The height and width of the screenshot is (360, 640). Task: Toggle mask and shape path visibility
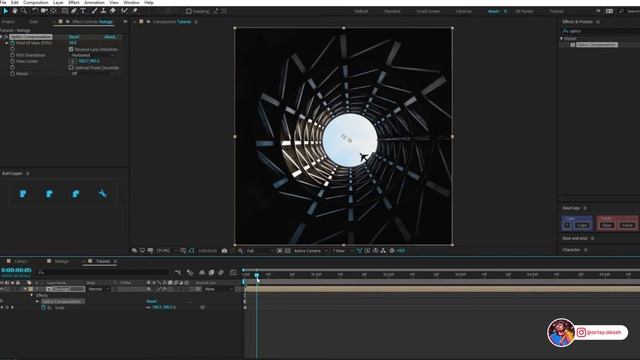pyautogui.click(x=191, y=251)
